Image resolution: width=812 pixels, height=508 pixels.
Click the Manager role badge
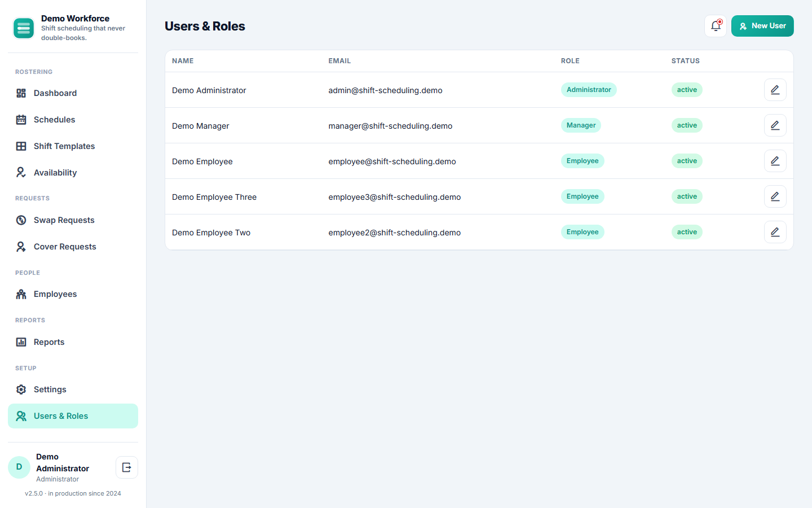(581, 125)
